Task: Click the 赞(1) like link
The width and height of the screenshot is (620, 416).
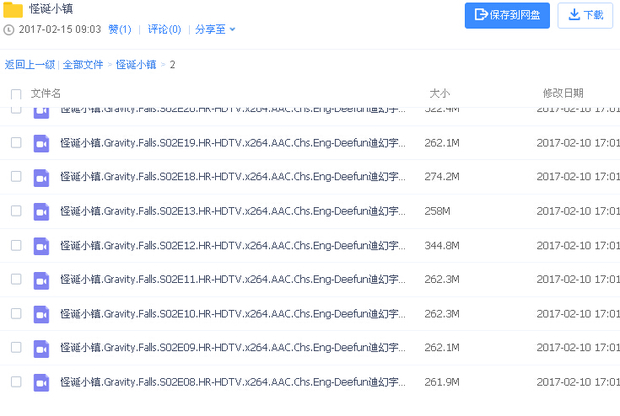Action: [120, 29]
